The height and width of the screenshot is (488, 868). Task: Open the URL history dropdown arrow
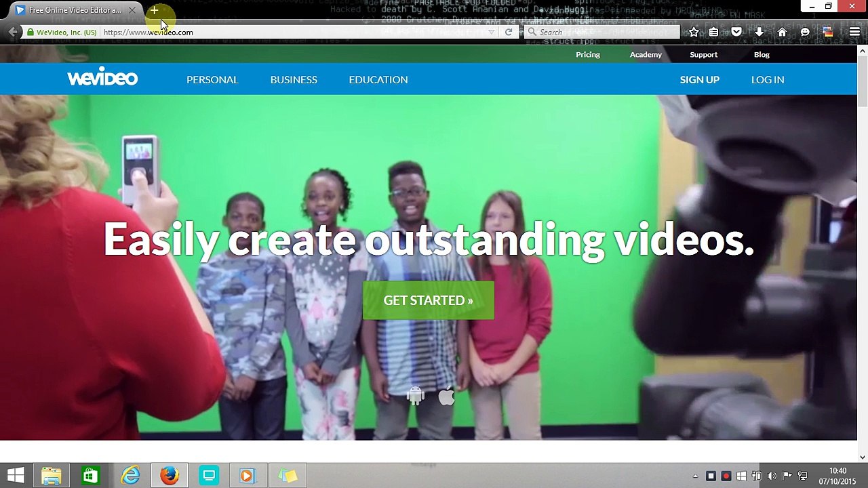[x=492, y=32]
